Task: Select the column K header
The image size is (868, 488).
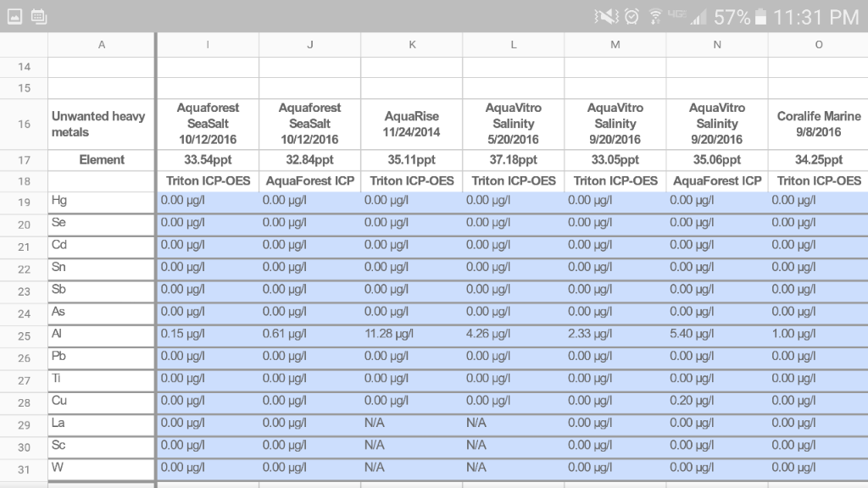Action: tap(412, 45)
